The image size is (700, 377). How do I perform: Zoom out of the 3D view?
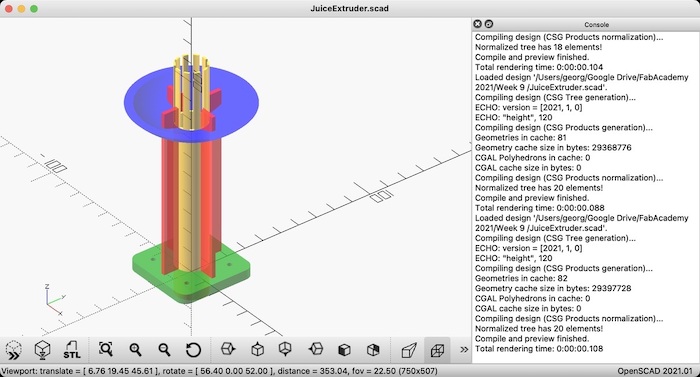(164, 350)
